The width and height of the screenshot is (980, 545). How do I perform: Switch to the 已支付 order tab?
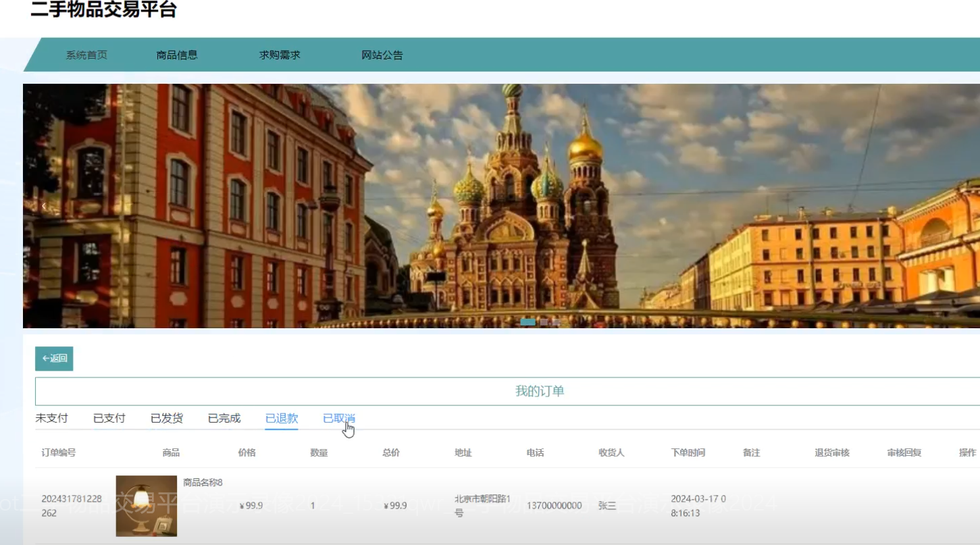pyautogui.click(x=109, y=418)
